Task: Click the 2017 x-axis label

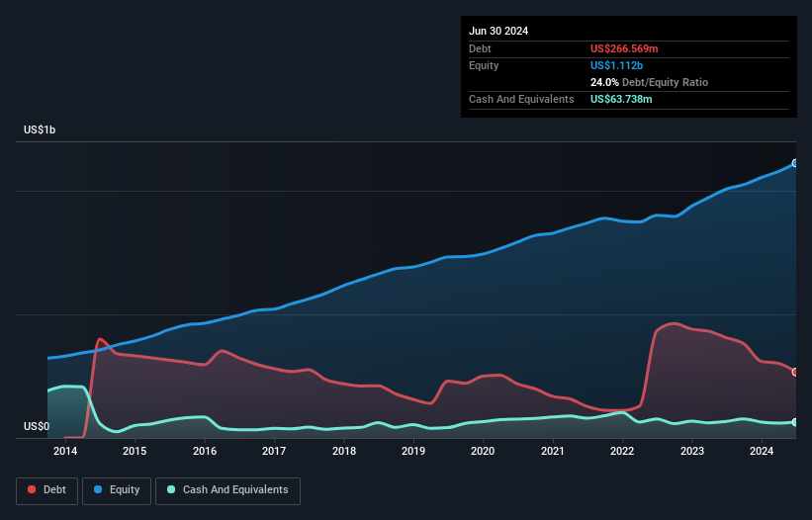Action: coord(274,451)
